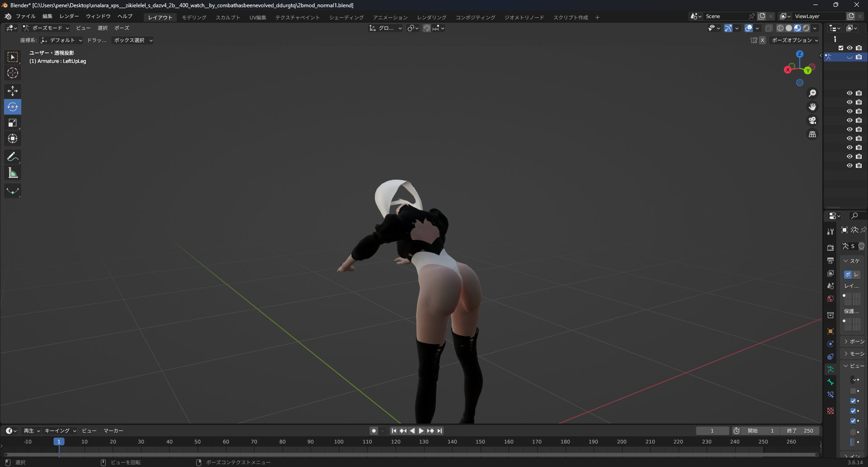Open the Pose Mode dropdown

point(46,28)
